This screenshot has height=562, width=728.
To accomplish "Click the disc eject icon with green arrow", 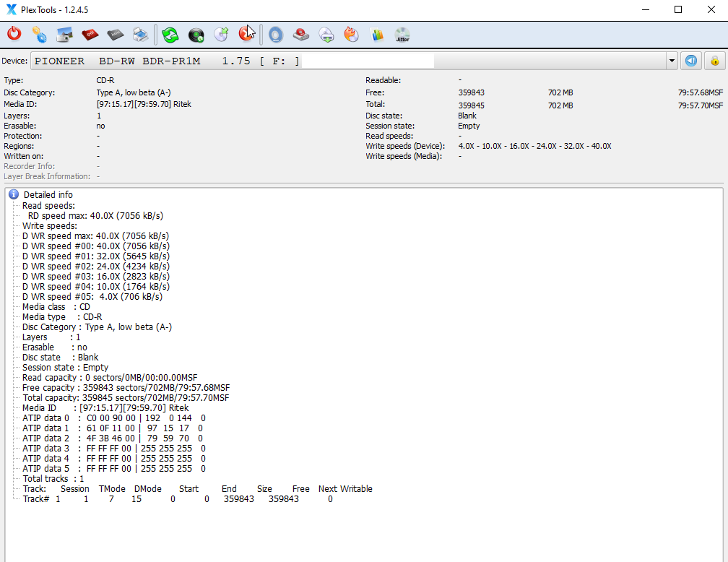I will click(222, 35).
